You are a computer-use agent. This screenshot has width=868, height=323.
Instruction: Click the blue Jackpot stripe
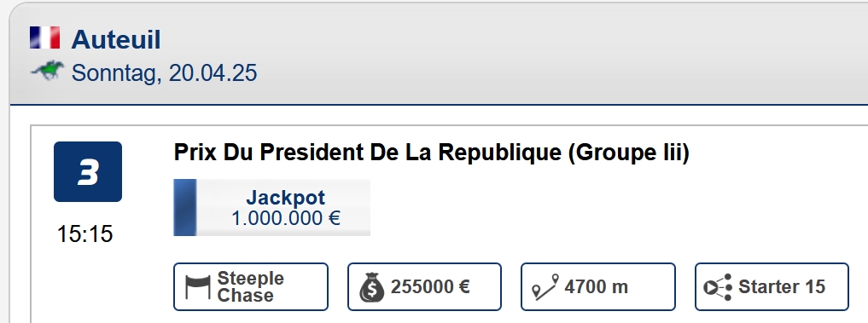(x=185, y=207)
